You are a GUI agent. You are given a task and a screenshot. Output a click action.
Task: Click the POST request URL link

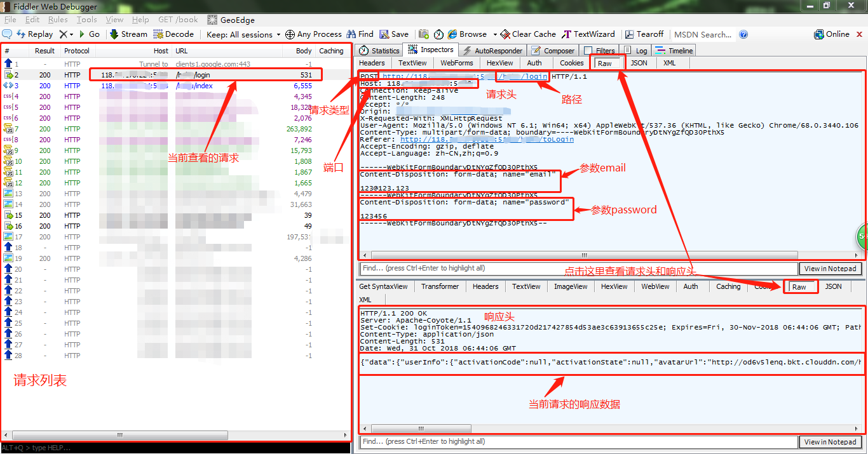[465, 76]
